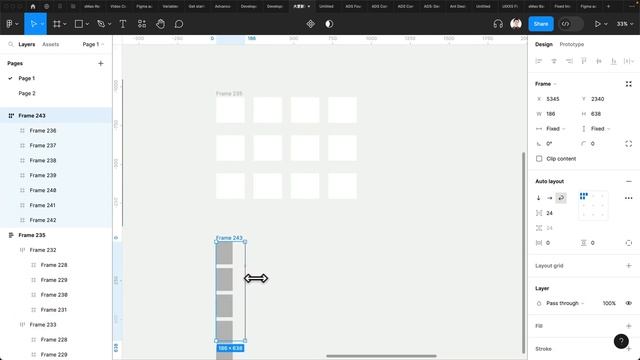Screen dimensions: 640x360
Task: Switch to the Layers tab
Action: (x=27, y=44)
